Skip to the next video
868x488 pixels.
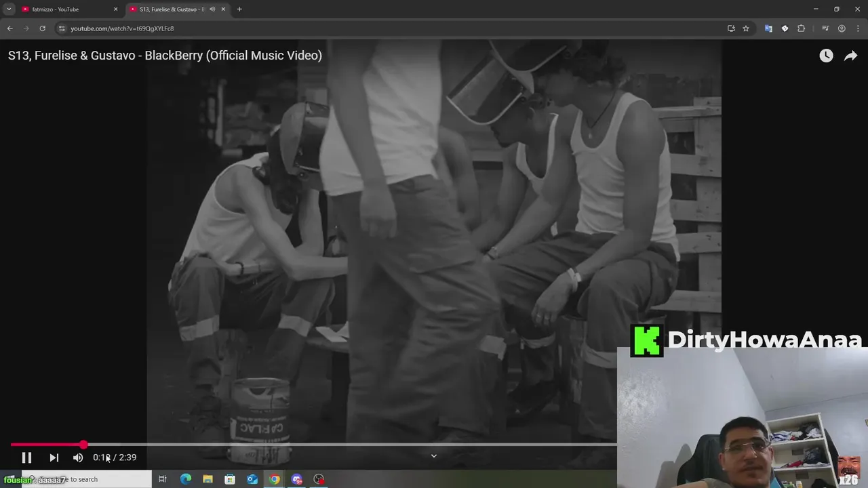click(54, 457)
